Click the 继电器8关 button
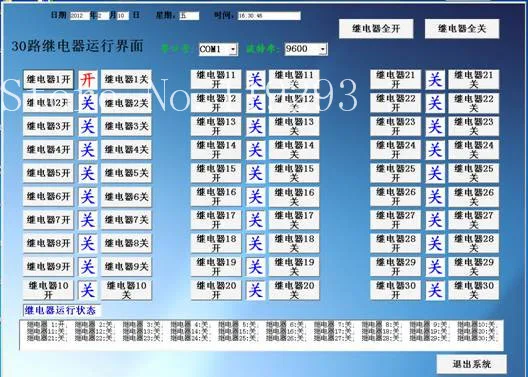The image size is (528, 377). pyautogui.click(x=126, y=243)
